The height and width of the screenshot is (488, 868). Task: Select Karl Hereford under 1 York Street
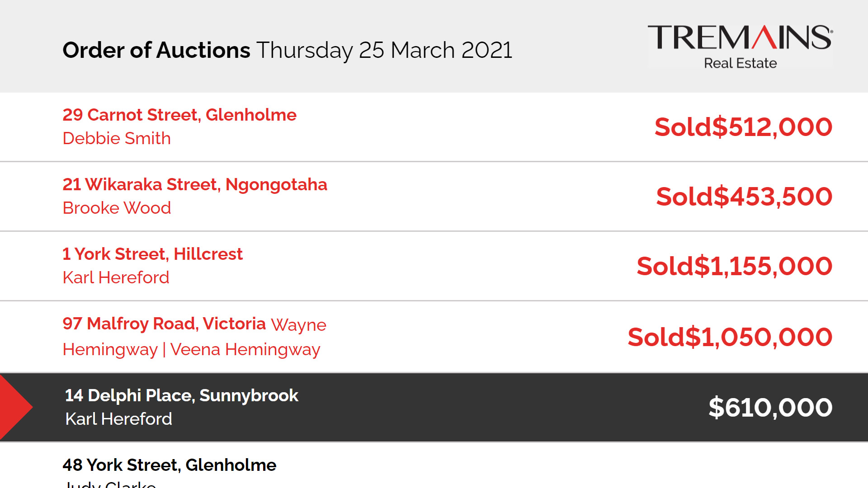[116, 277]
